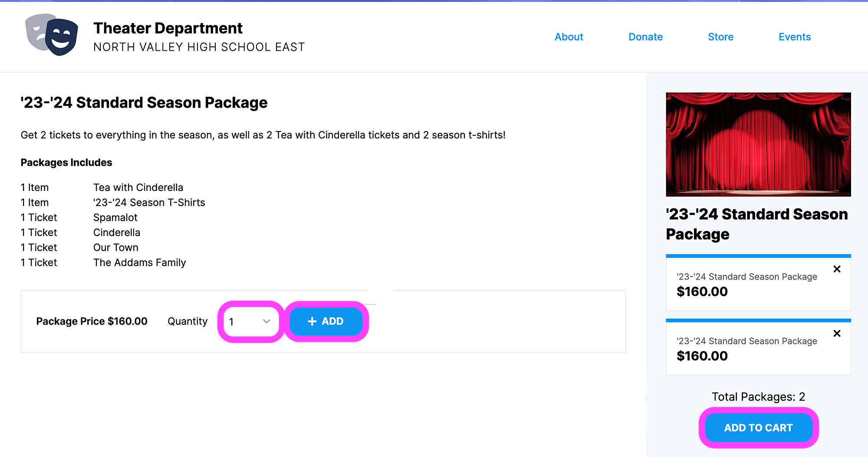The image size is (868, 457).
Task: Click North Valley High School East subtitle
Action: pos(199,47)
